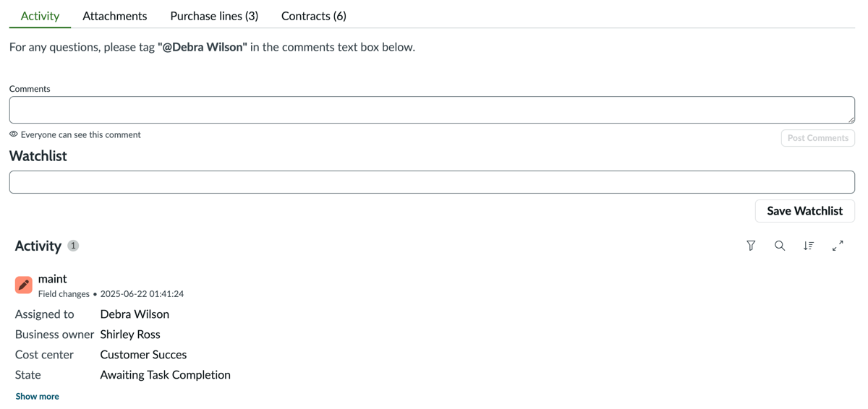
Task: Expand field changes via Show more
Action: 38,396
